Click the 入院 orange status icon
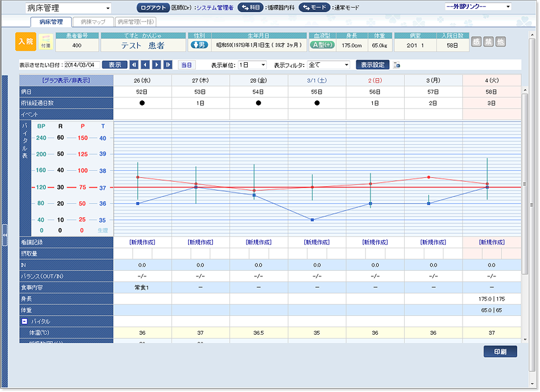540x392 pixels. pyautogui.click(x=25, y=42)
